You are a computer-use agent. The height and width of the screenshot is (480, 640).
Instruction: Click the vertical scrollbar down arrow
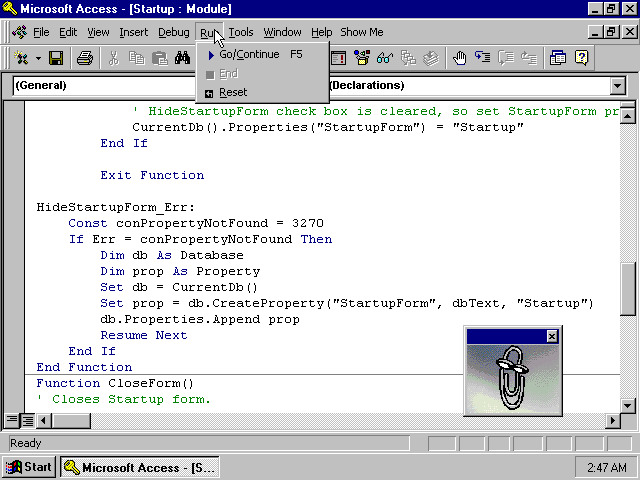(628, 405)
